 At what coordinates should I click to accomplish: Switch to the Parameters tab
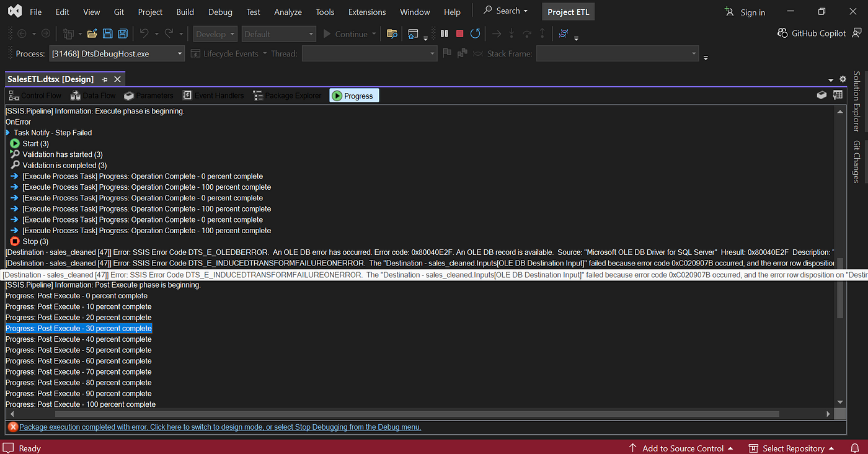[x=149, y=96]
